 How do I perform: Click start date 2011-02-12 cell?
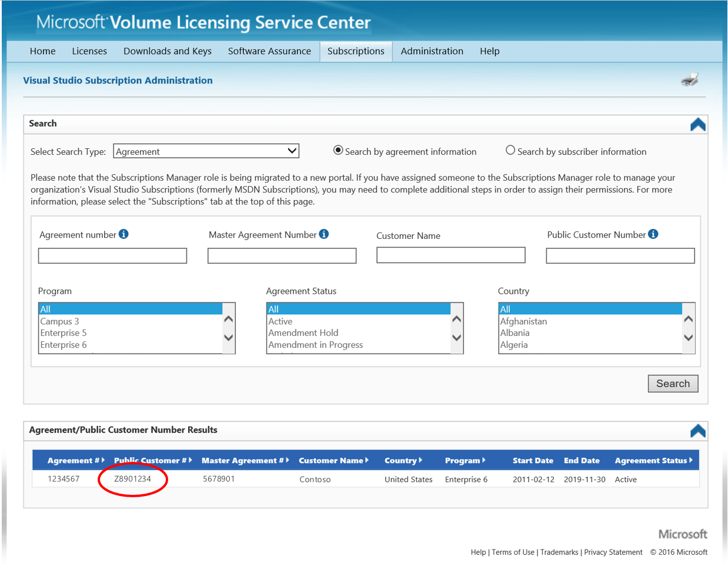(533, 480)
